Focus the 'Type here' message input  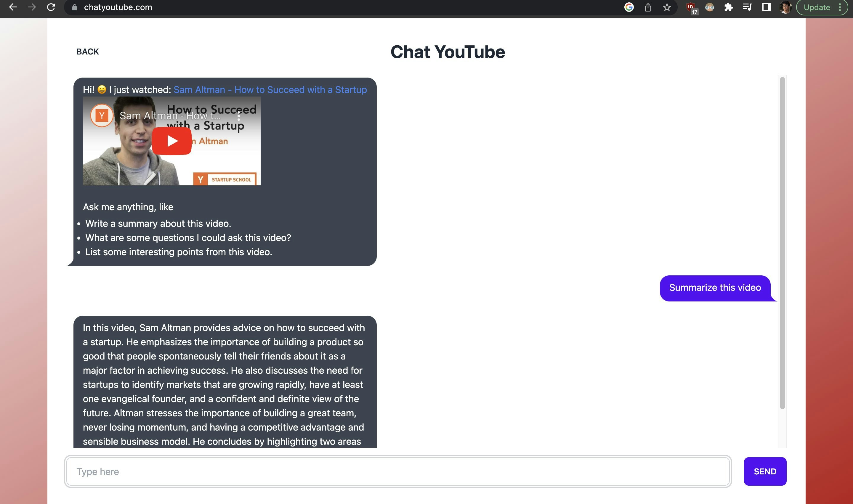tap(398, 471)
